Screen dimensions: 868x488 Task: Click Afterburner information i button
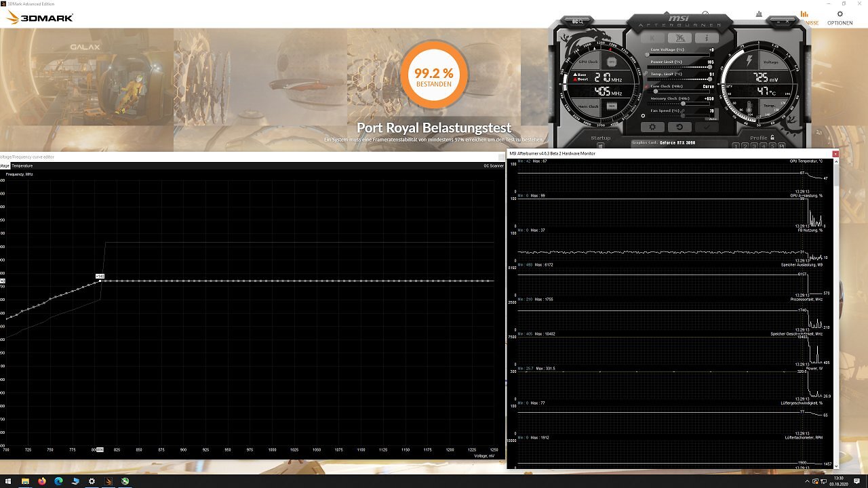tap(707, 38)
